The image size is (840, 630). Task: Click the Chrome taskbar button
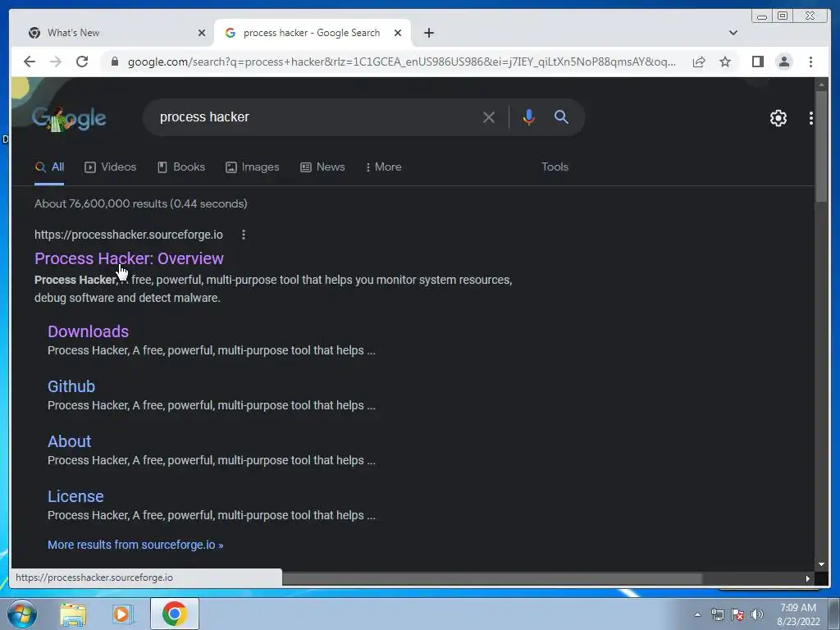[175, 614]
